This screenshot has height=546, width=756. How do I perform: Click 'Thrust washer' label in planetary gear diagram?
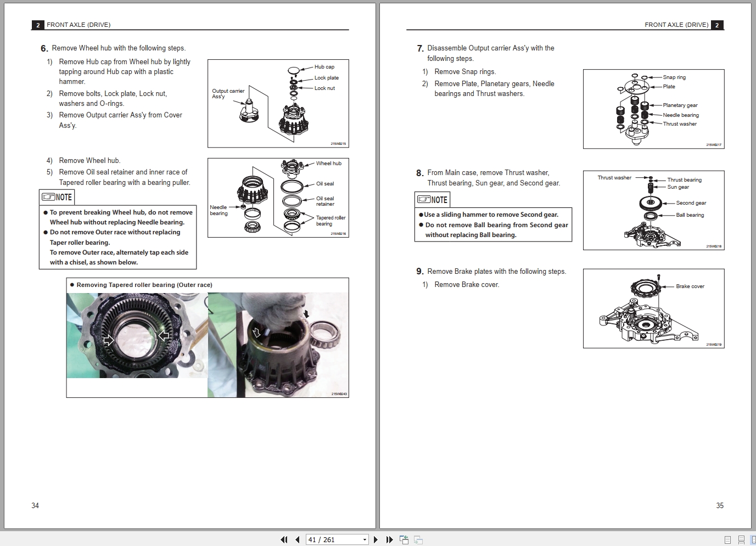(680, 124)
